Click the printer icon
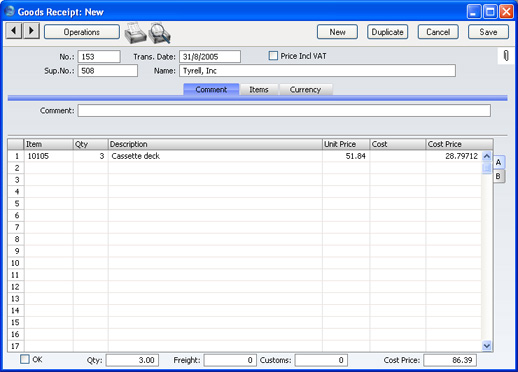 135,33
